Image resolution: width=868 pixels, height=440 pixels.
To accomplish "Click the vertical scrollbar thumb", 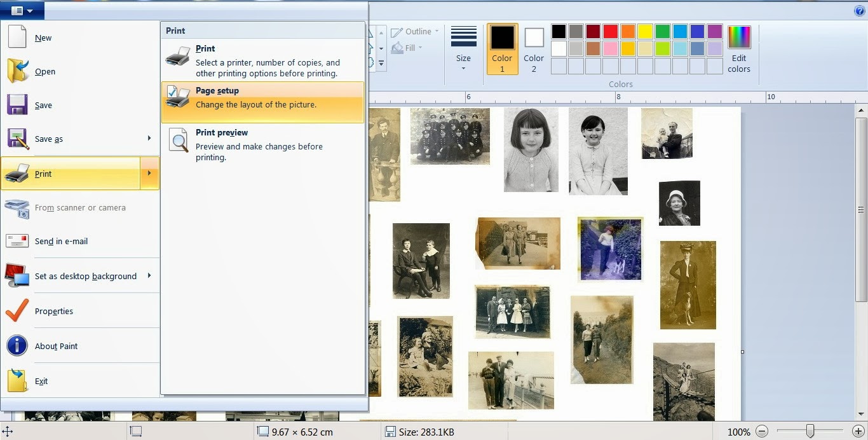I will (x=862, y=209).
